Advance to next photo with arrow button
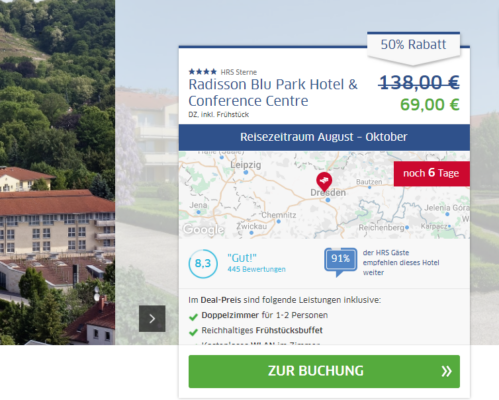499x400 pixels. tap(152, 319)
